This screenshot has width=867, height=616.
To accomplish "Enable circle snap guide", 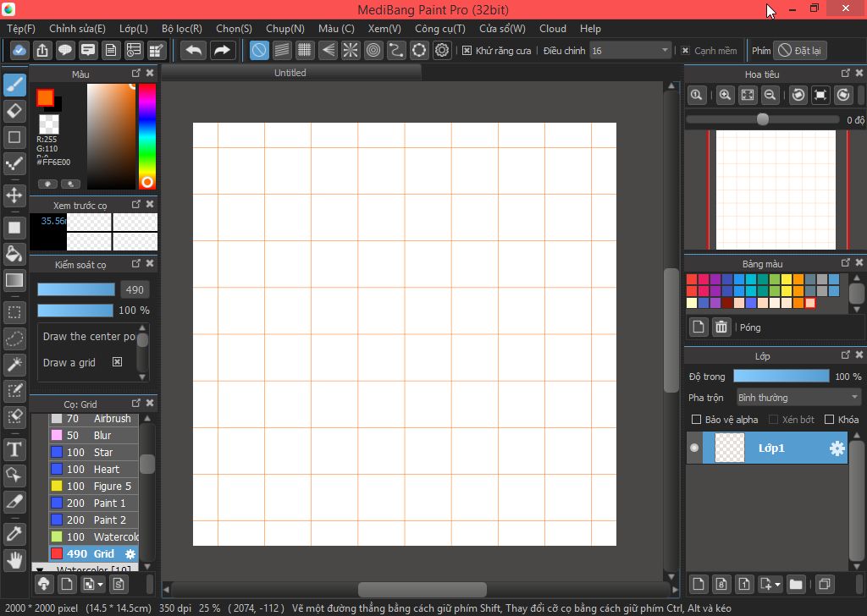I will coord(373,50).
